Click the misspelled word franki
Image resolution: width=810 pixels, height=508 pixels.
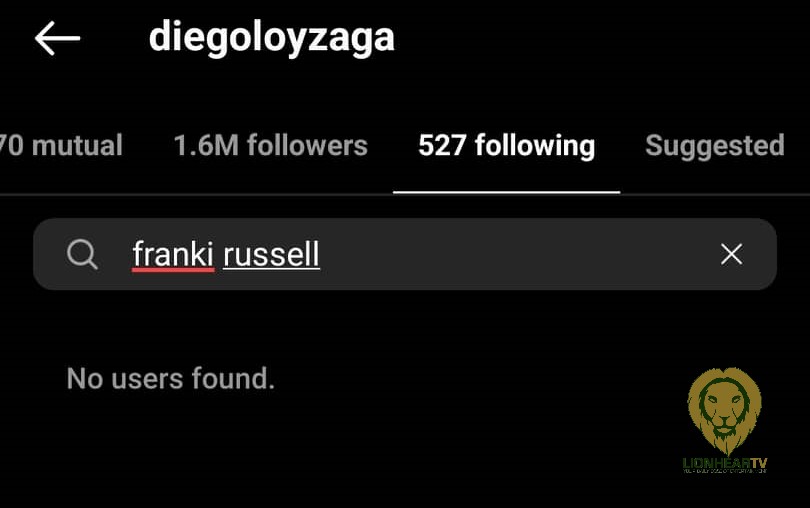(173, 255)
